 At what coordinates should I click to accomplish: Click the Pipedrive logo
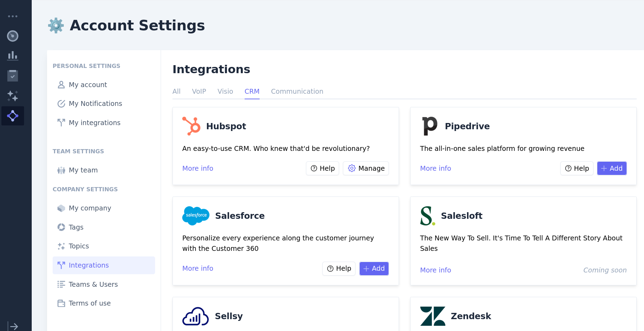pos(430,126)
